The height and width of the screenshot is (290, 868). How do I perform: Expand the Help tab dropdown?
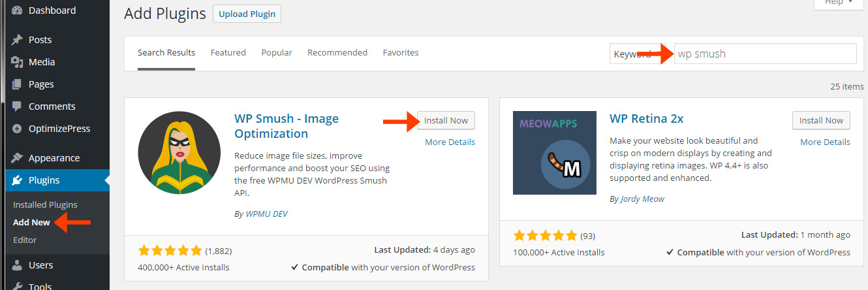click(840, 3)
